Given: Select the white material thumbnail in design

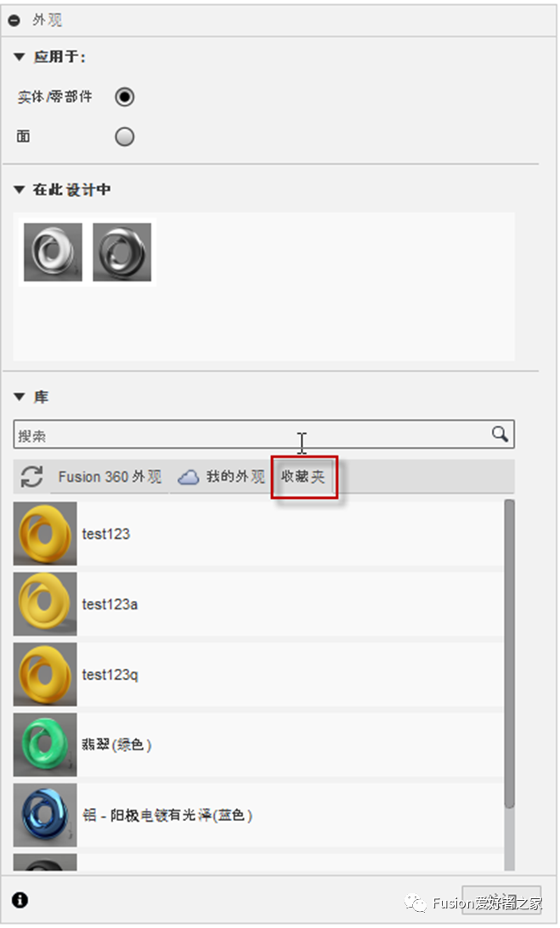Looking at the screenshot, I should (x=54, y=252).
